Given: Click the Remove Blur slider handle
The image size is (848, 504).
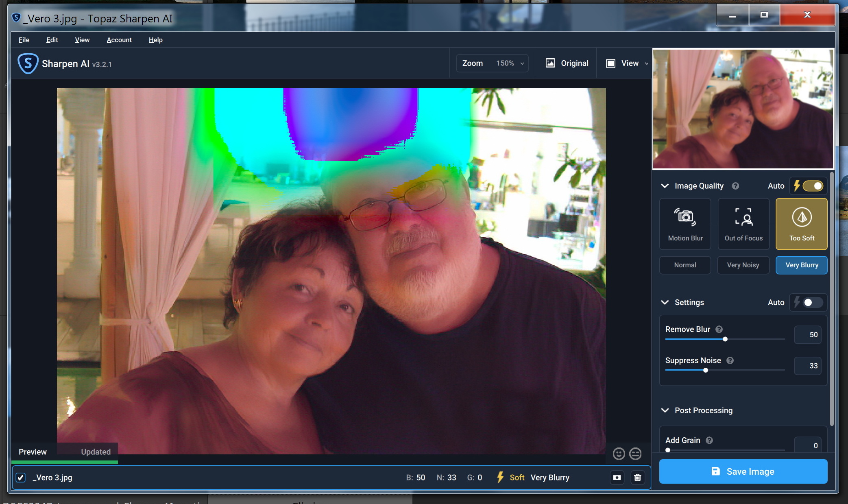Looking at the screenshot, I should click(725, 339).
